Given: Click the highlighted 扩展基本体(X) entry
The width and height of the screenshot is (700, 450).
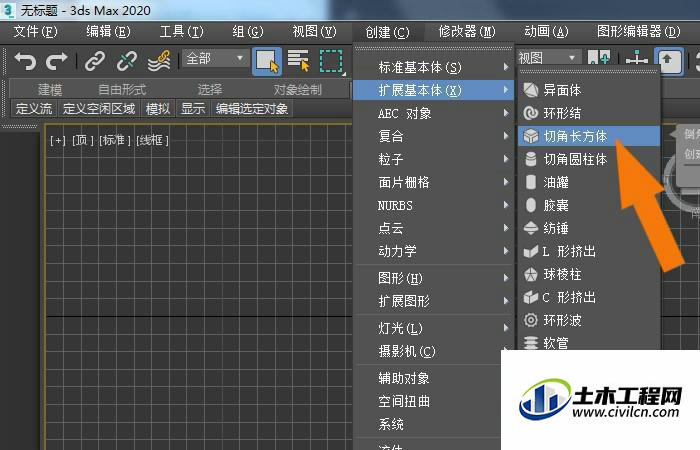Looking at the screenshot, I should click(433, 90).
